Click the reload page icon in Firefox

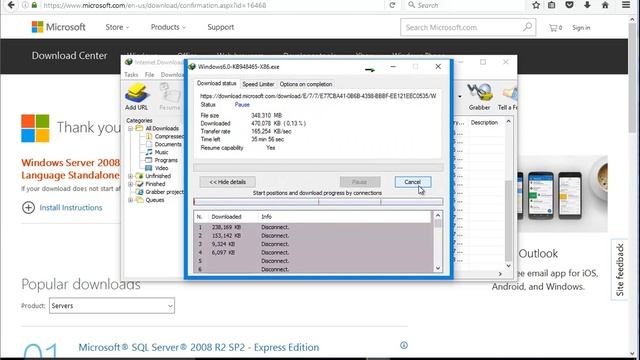[392, 5]
